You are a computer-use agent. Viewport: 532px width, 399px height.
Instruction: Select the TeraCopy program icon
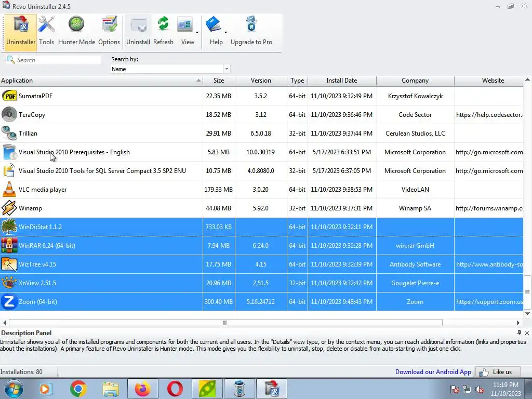[x=9, y=115]
